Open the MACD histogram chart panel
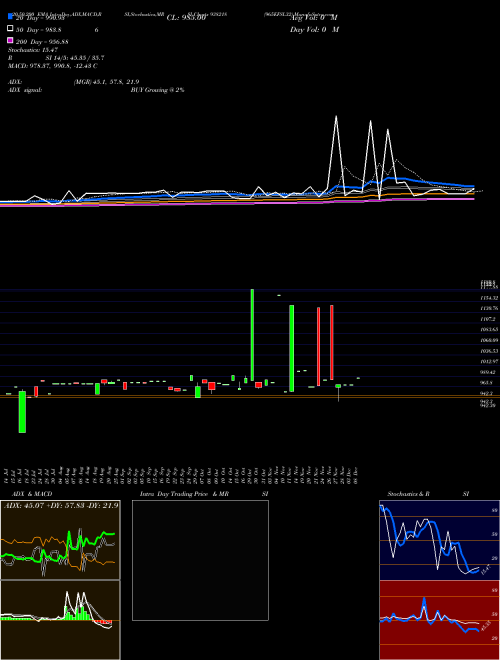This screenshot has height=660, width=500. click(60, 620)
